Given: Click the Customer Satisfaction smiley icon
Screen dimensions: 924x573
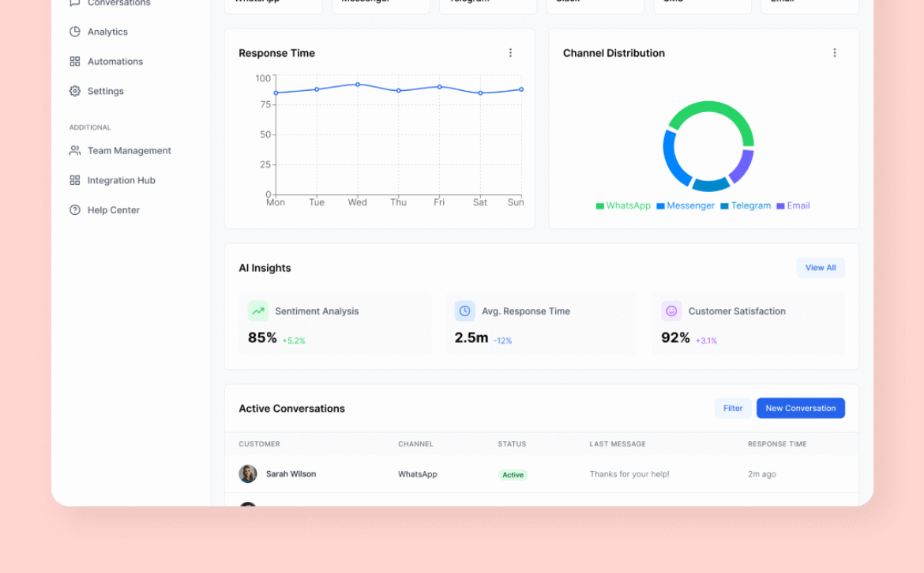Looking at the screenshot, I should point(671,311).
